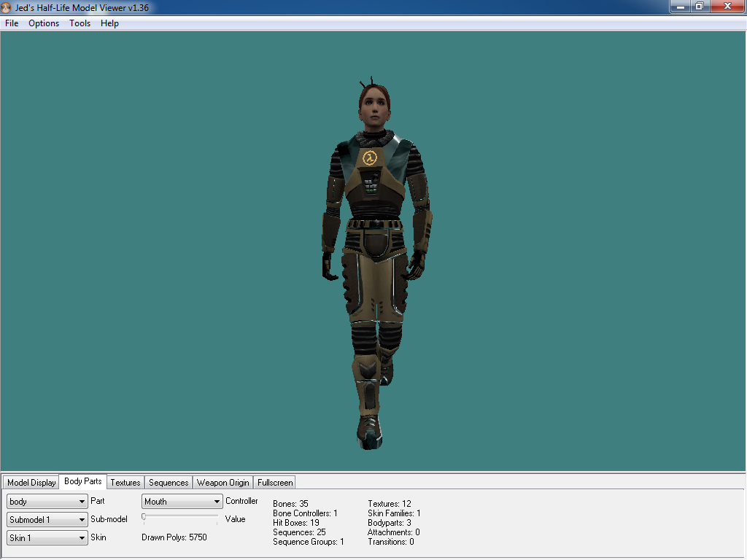Expand the Mouth Controller dropdown
The height and width of the screenshot is (560, 747).
182,502
